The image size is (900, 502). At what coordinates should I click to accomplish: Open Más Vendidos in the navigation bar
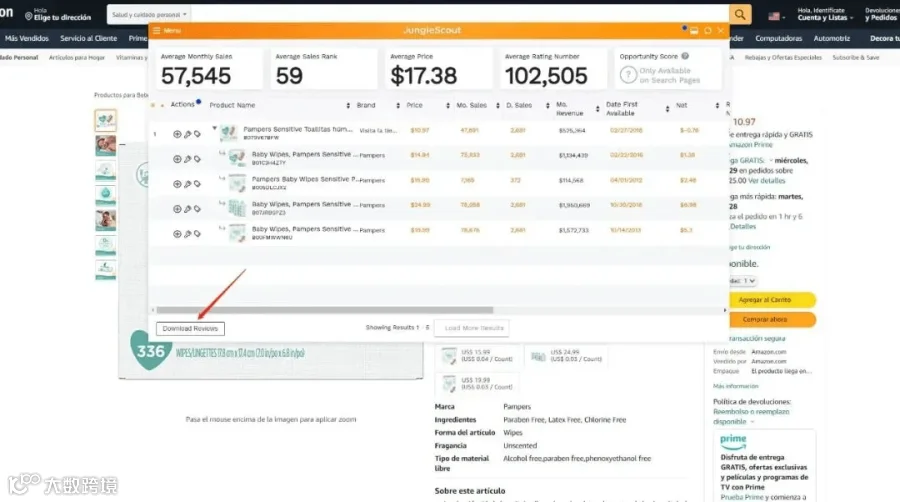pyautogui.click(x=27, y=38)
